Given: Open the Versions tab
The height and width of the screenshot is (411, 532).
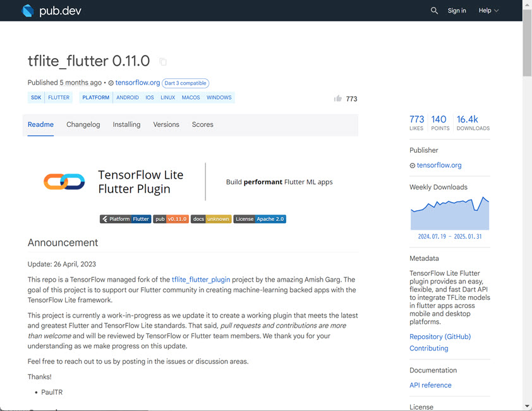Looking at the screenshot, I should pyautogui.click(x=166, y=124).
